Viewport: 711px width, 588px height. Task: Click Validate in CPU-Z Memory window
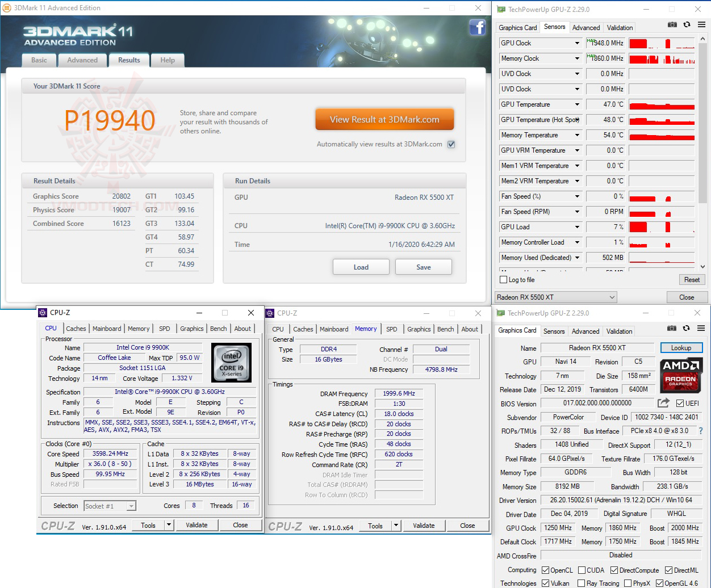pos(424,526)
